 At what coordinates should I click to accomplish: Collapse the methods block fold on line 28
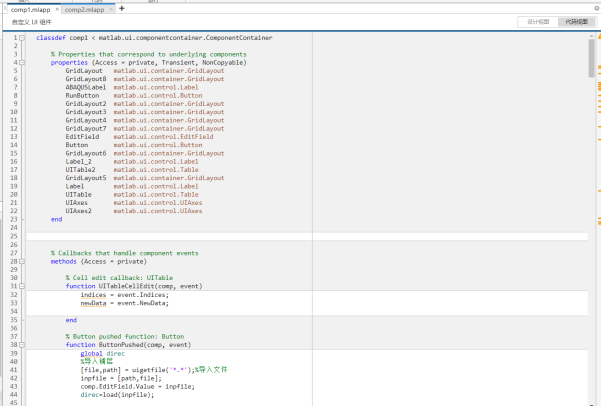[x=21, y=261]
